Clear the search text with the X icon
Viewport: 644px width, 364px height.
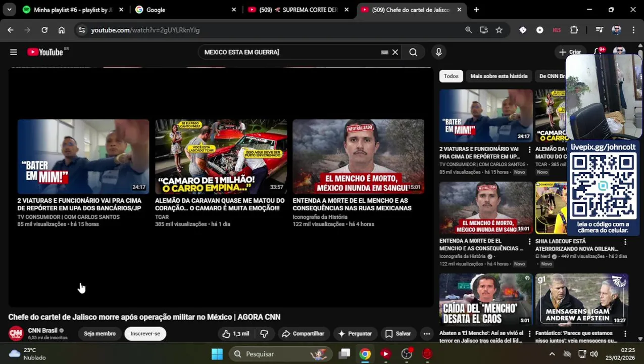[395, 52]
